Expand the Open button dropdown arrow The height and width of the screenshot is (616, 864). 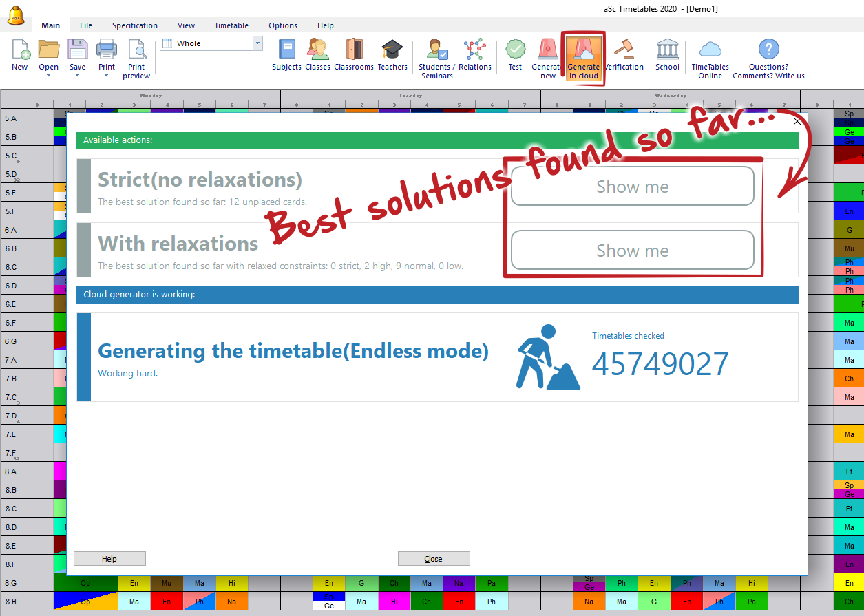48,76
